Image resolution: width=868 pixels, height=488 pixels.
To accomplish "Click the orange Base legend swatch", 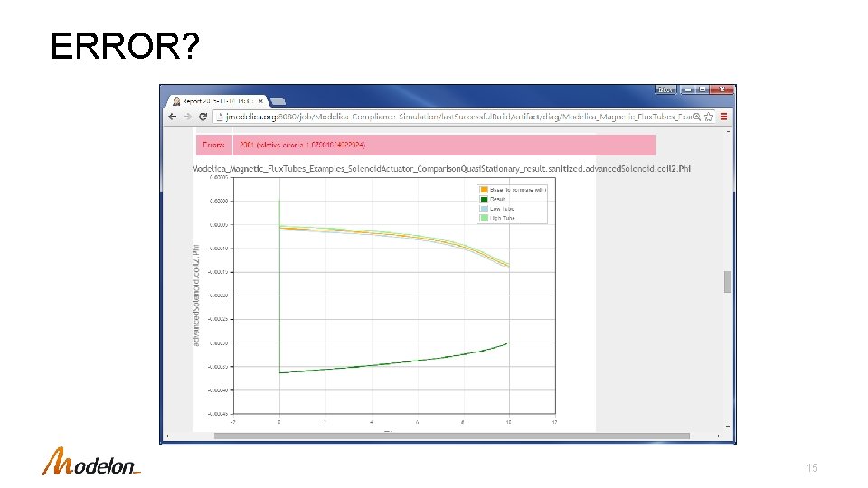I will [x=484, y=190].
